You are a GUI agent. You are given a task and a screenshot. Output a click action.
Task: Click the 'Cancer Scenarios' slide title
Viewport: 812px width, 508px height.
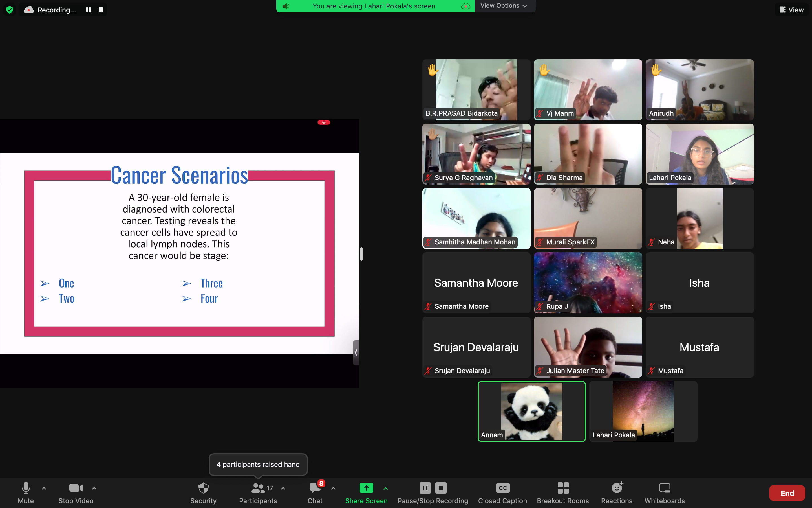tap(180, 175)
